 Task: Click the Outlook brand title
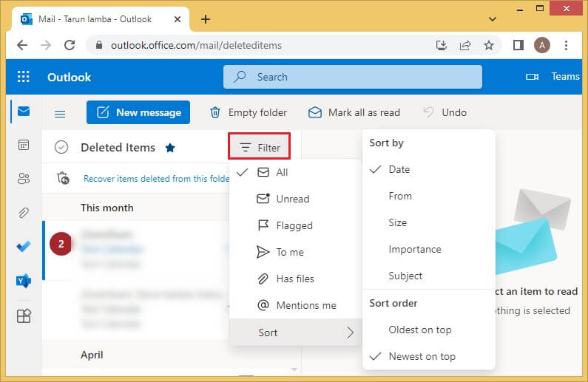69,77
